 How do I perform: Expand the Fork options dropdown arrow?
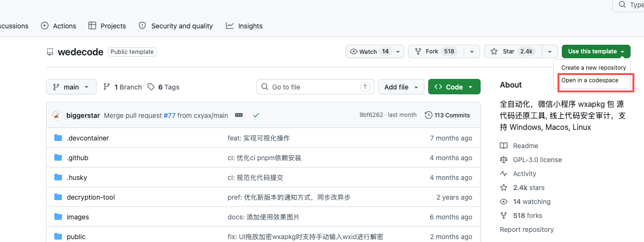pos(472,51)
